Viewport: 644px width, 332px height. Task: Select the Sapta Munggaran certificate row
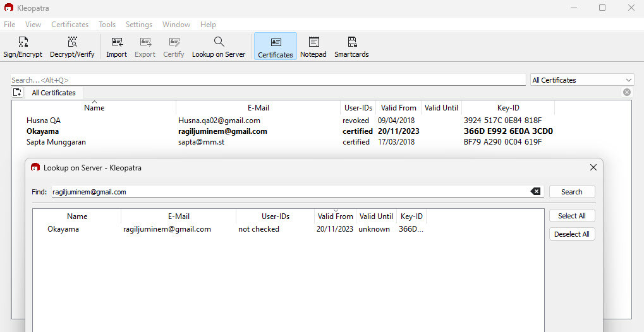click(x=283, y=142)
